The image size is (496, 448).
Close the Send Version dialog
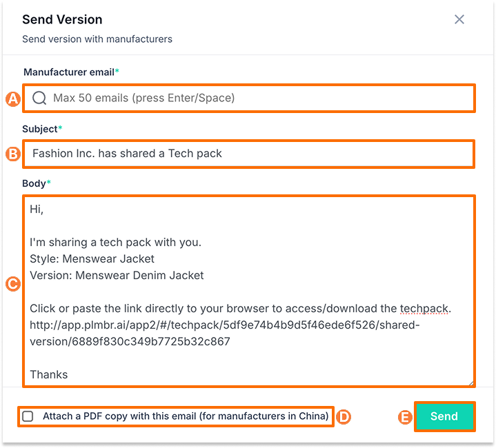pyautogui.click(x=459, y=19)
